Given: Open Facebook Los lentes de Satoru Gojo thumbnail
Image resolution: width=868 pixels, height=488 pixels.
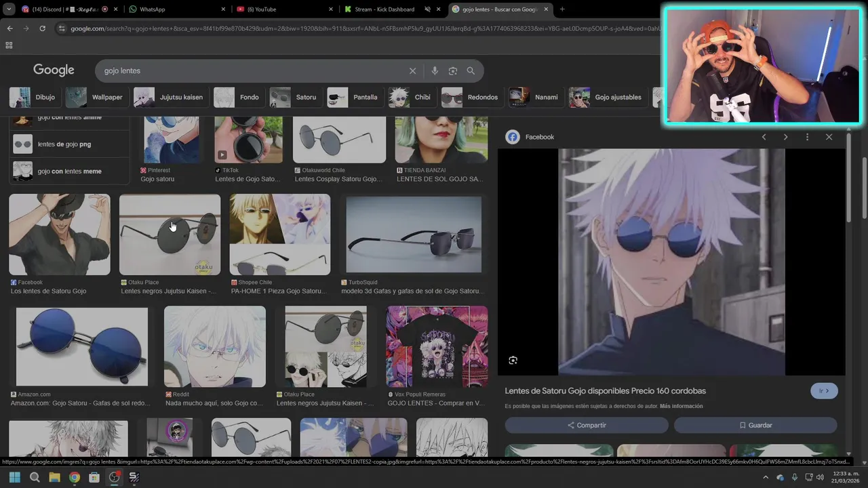Looking at the screenshot, I should pyautogui.click(x=60, y=235).
